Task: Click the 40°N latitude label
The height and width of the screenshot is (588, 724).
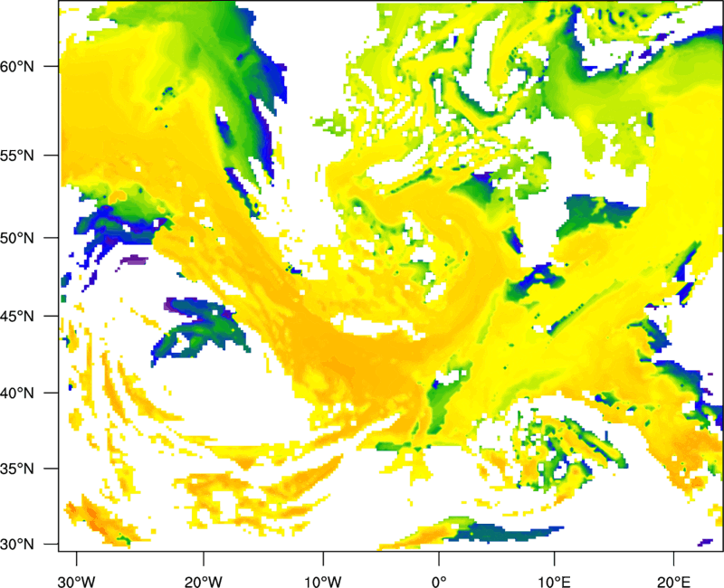Action: (x=17, y=394)
